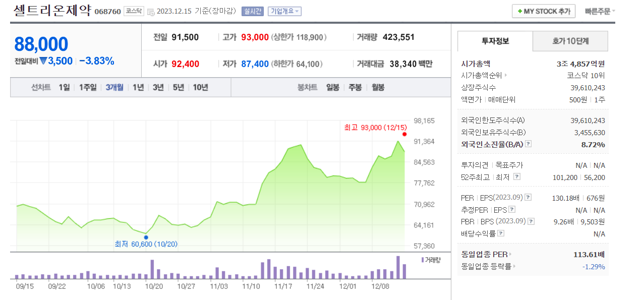Click the -3.83% change rate
The height and width of the screenshot is (300, 644).
(97, 61)
